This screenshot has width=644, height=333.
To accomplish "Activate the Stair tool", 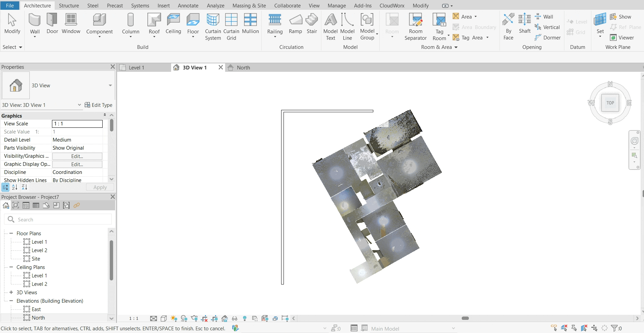I will (x=312, y=24).
